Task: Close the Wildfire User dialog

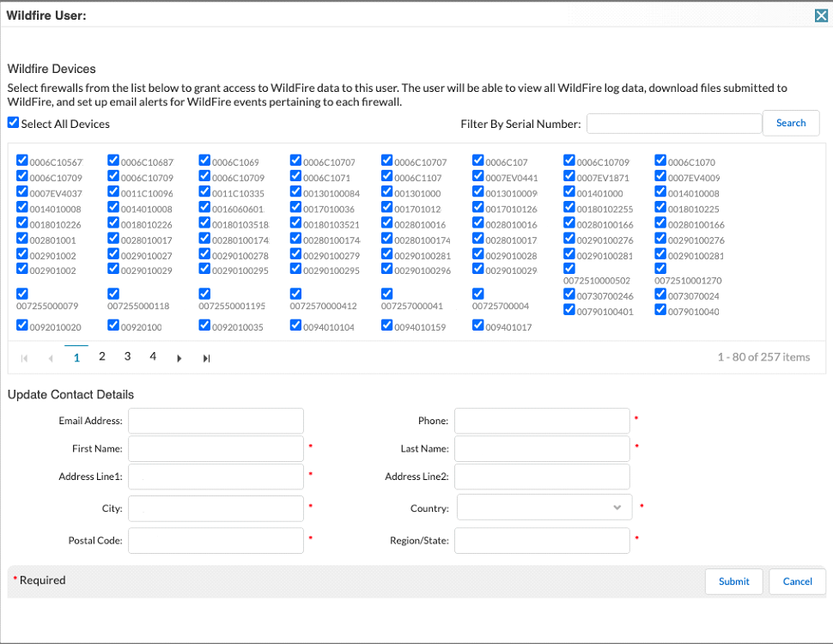Action: [x=821, y=15]
